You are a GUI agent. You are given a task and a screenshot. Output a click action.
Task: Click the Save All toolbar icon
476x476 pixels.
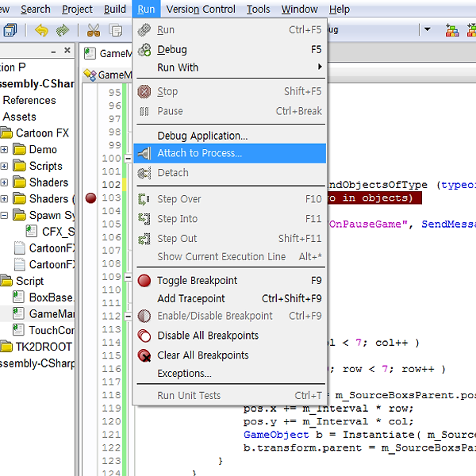point(10,31)
